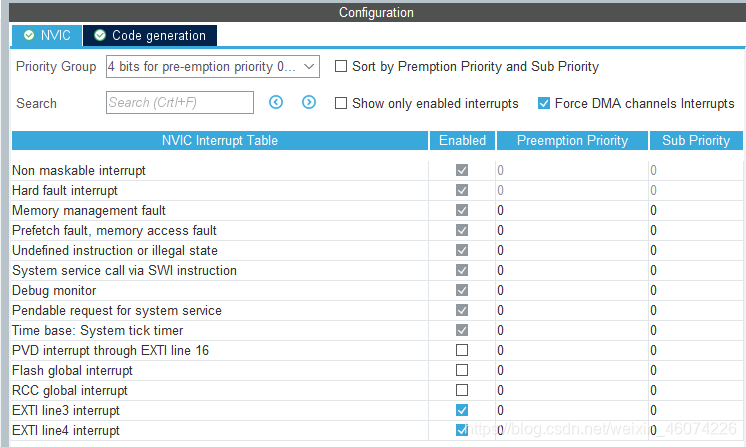The height and width of the screenshot is (447, 746).
Task: Edit RCC global interrupt preemption priority value
Action: (x=572, y=390)
